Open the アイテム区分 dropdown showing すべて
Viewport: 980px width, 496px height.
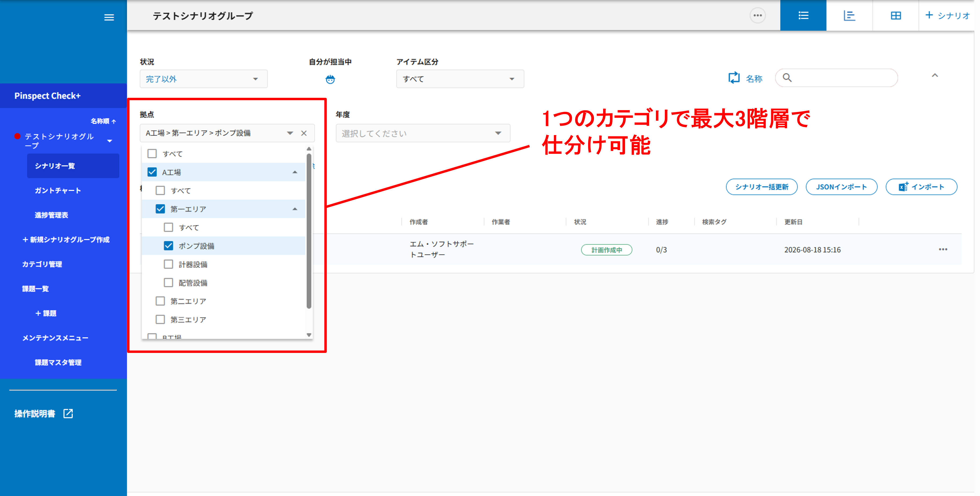click(460, 79)
